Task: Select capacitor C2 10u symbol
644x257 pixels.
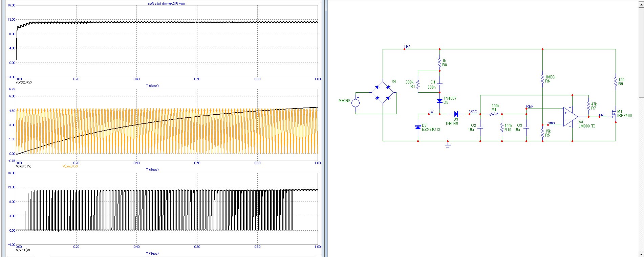Action: [x=480, y=127]
